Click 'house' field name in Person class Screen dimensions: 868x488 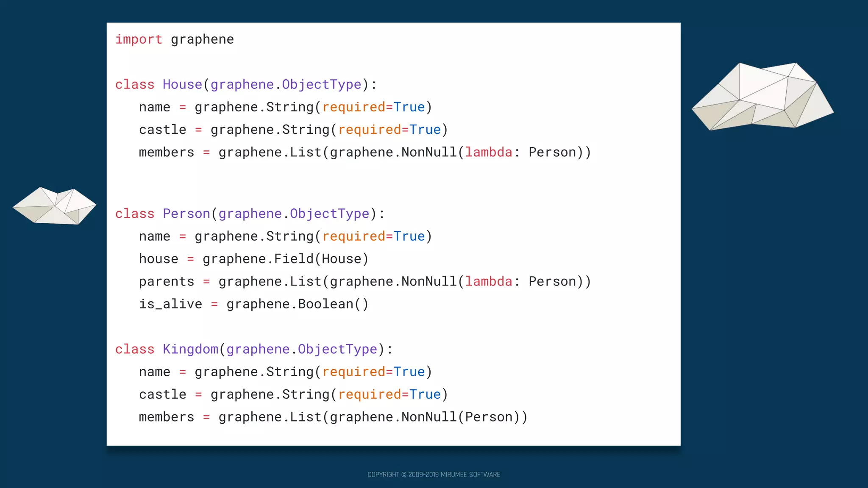coord(159,259)
